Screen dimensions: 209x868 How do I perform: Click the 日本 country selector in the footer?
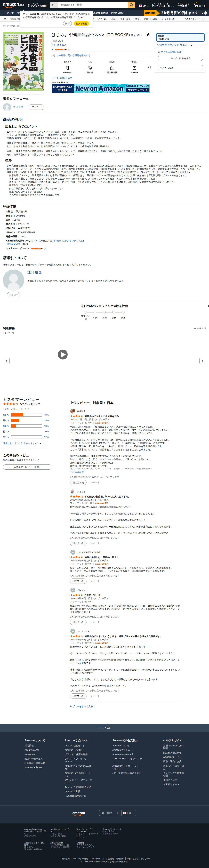pyautogui.click(x=129, y=813)
